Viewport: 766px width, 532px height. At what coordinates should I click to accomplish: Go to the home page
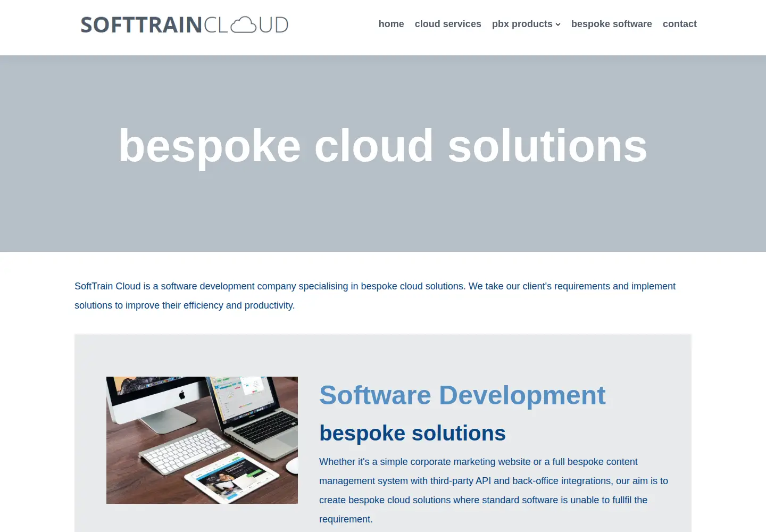click(x=391, y=24)
